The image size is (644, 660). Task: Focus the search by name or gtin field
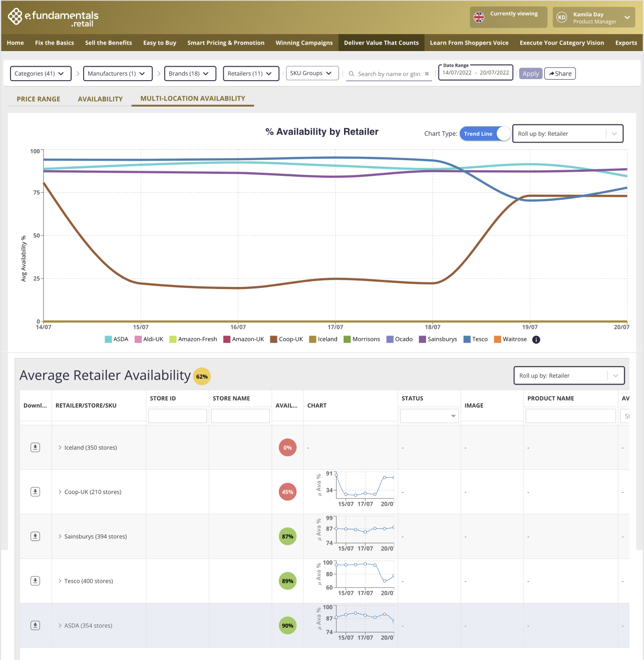coord(389,74)
